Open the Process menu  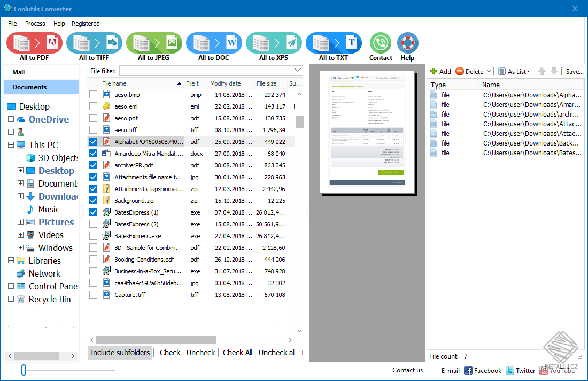[x=35, y=24]
